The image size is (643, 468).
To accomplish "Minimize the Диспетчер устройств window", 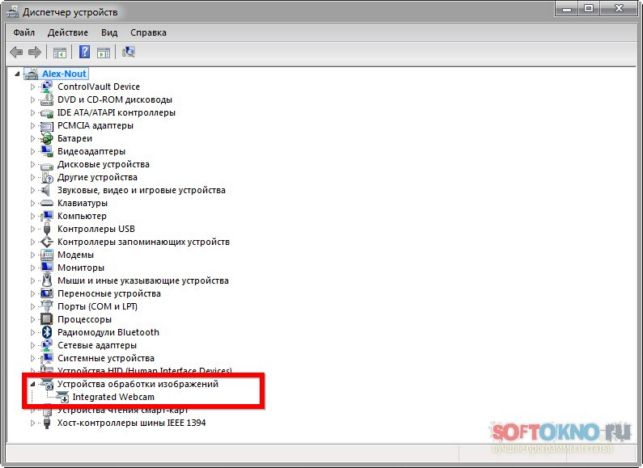I will tap(567, 8).
